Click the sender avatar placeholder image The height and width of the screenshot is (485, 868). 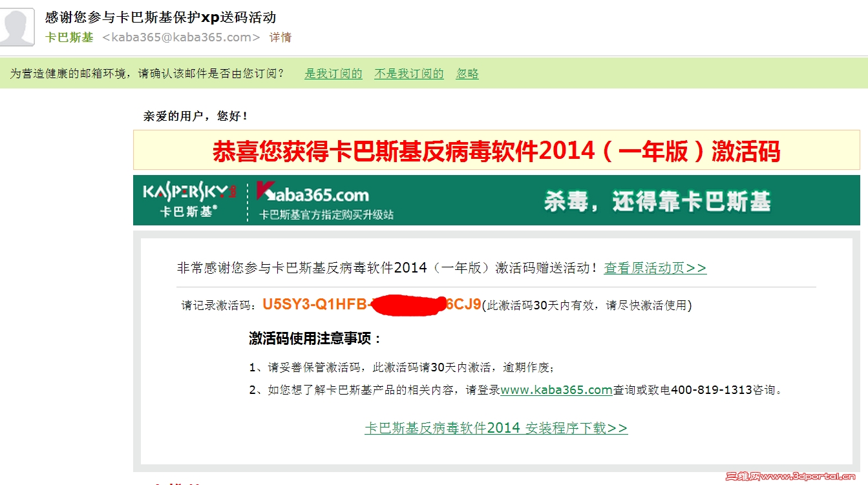[17, 27]
